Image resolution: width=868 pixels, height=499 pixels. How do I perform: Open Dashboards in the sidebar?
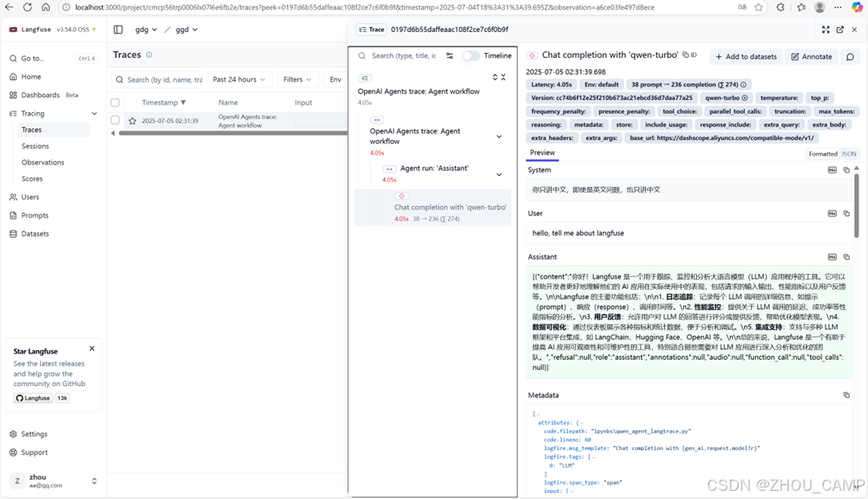53,95
